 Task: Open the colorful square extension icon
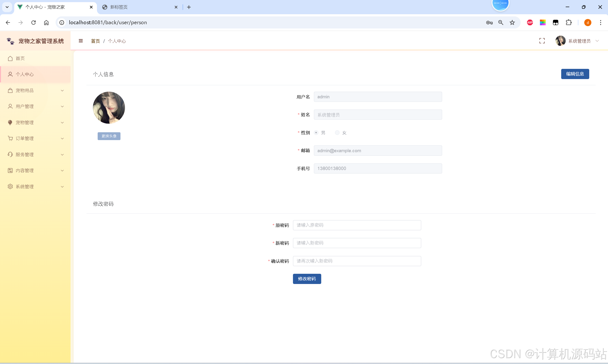(x=543, y=23)
